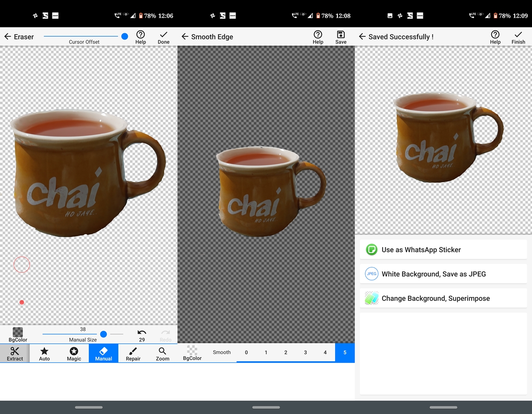The height and width of the screenshot is (414, 532).
Task: Tap the mug in Smooth Edge preview
Action: pos(270,192)
